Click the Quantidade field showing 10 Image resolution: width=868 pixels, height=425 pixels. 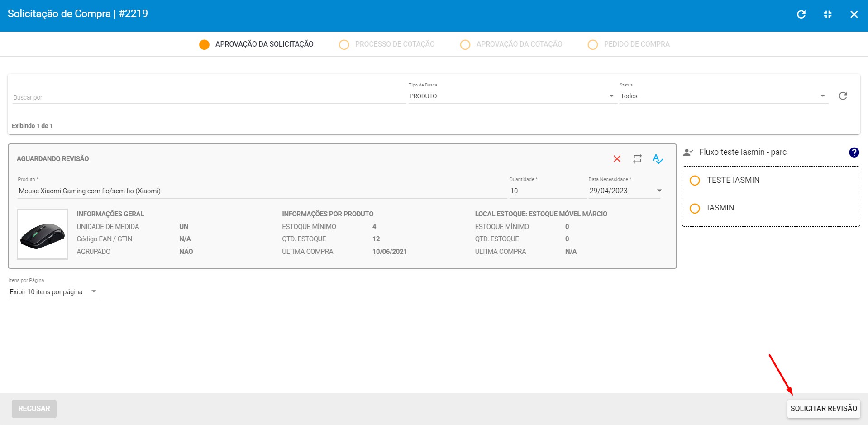pos(547,191)
